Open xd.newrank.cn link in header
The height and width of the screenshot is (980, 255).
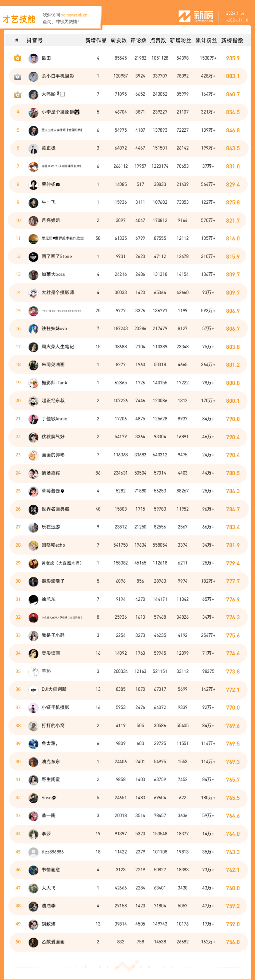74,15
